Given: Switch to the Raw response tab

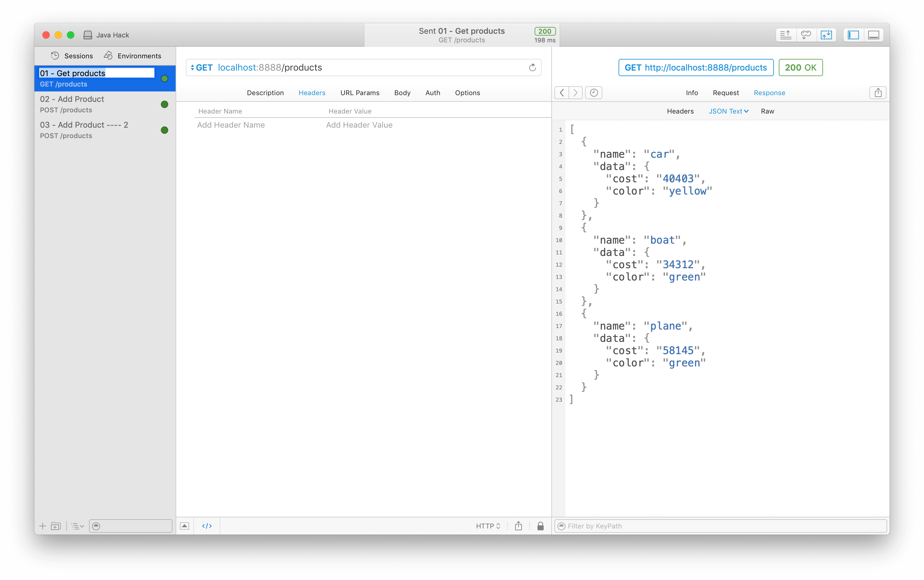Looking at the screenshot, I should point(767,111).
